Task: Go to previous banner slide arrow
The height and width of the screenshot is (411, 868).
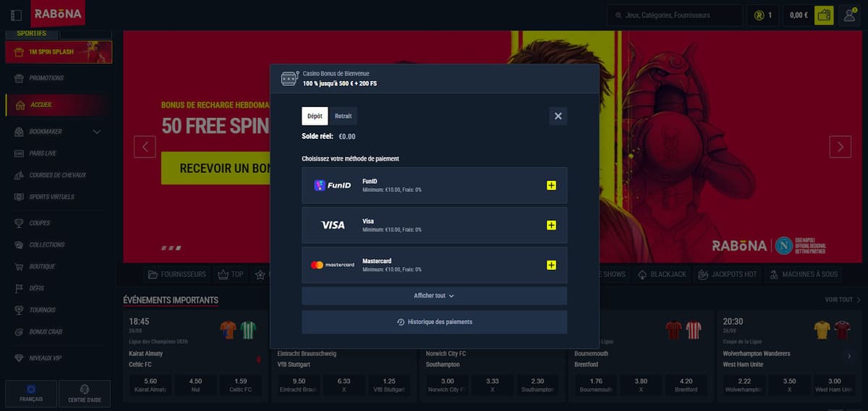Action: click(x=145, y=147)
